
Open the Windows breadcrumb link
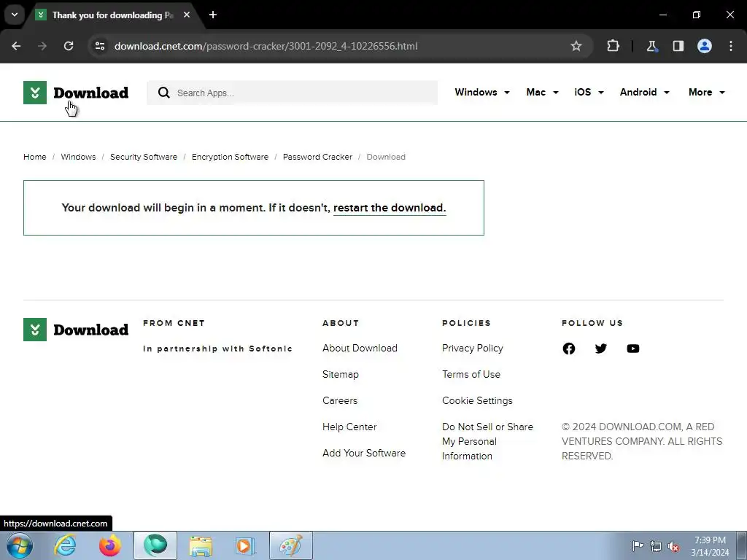tap(78, 157)
